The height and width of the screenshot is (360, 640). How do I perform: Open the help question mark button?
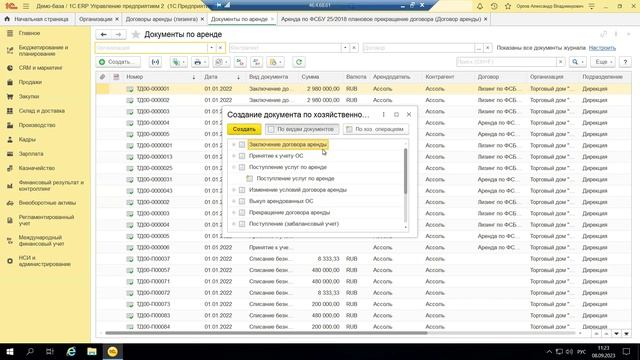tap(625, 62)
